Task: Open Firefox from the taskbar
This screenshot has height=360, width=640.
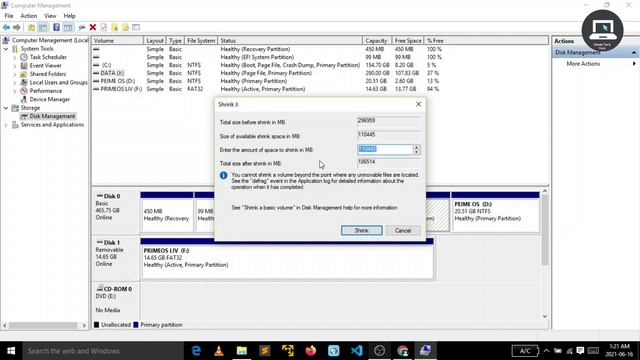Action: [311, 351]
